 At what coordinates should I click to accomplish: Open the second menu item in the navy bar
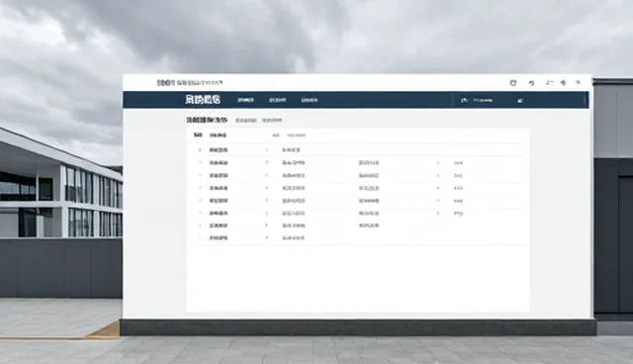277,100
